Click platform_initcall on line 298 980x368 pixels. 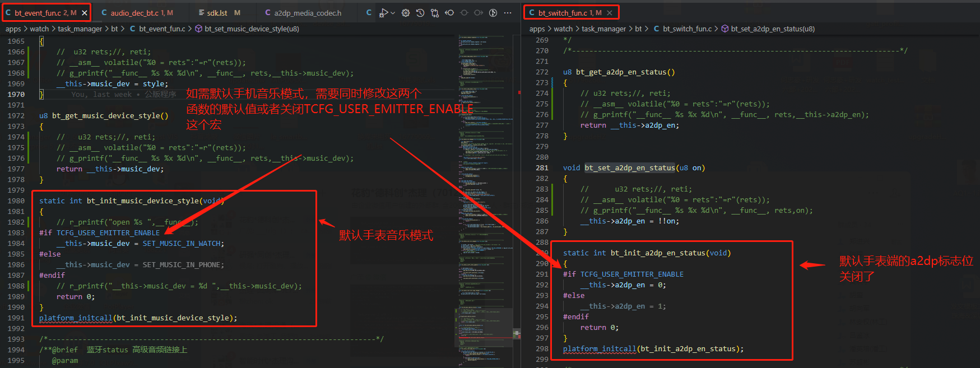pyautogui.click(x=600, y=349)
